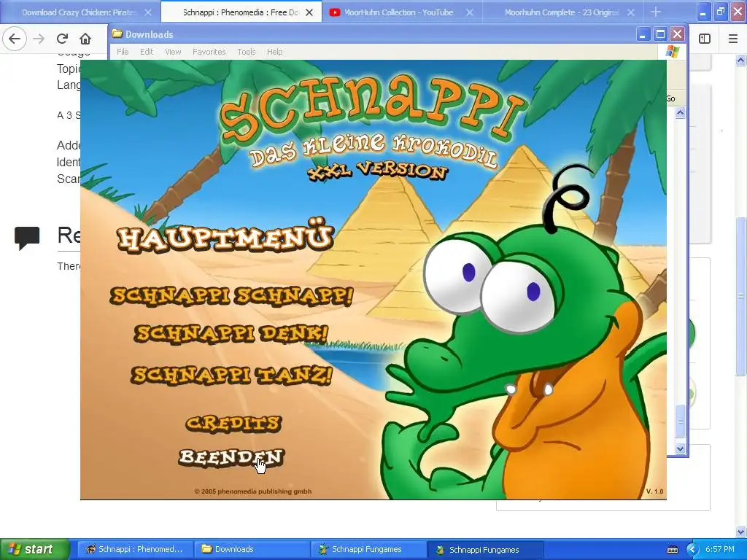The image size is (747, 560).
Task: Click the keyboard icon in system tray
Action: 673,550
